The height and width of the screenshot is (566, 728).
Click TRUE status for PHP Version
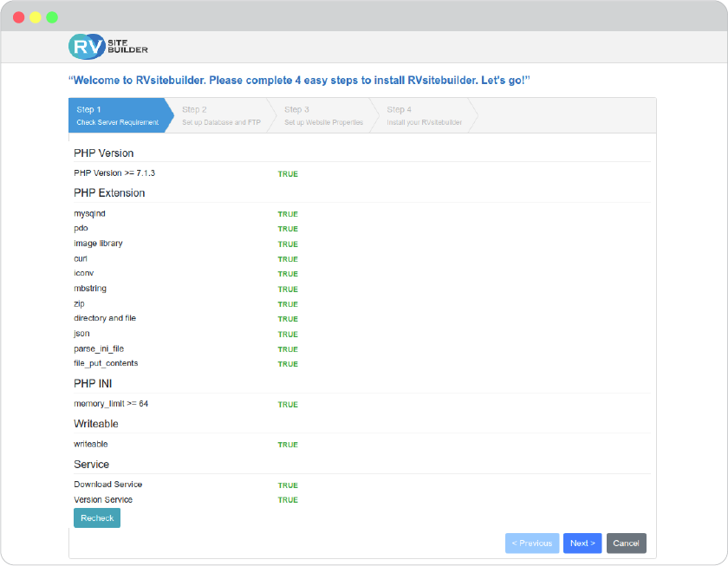[x=288, y=174]
